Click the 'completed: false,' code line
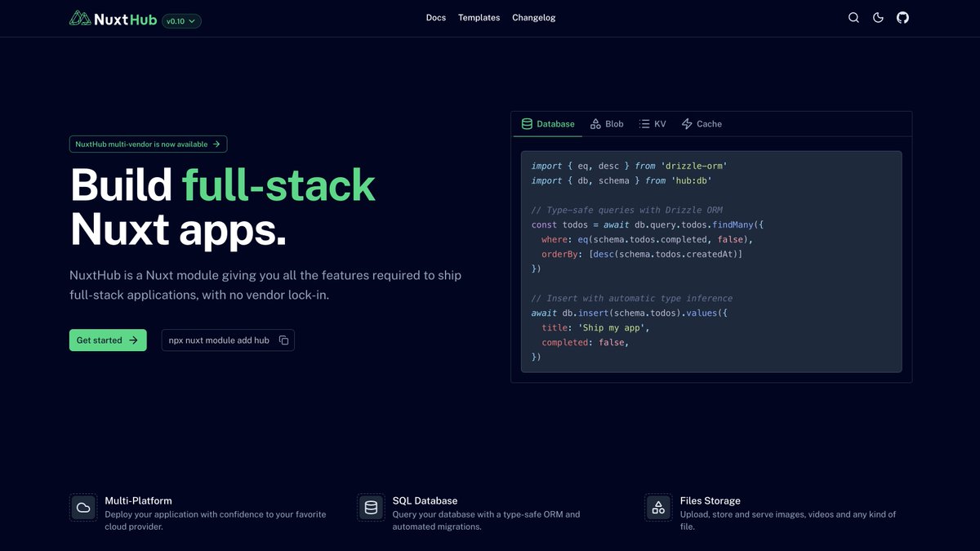Image resolution: width=980 pixels, height=551 pixels. [x=585, y=342]
